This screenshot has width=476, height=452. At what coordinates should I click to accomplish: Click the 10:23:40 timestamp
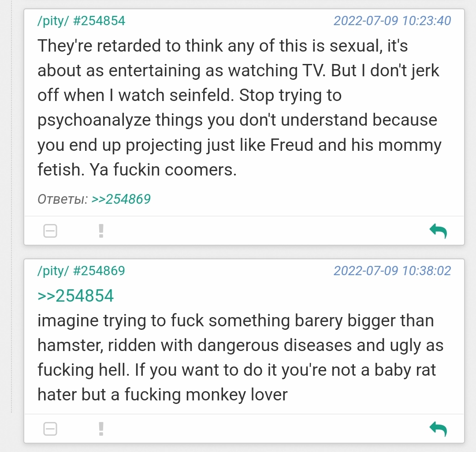(392, 21)
